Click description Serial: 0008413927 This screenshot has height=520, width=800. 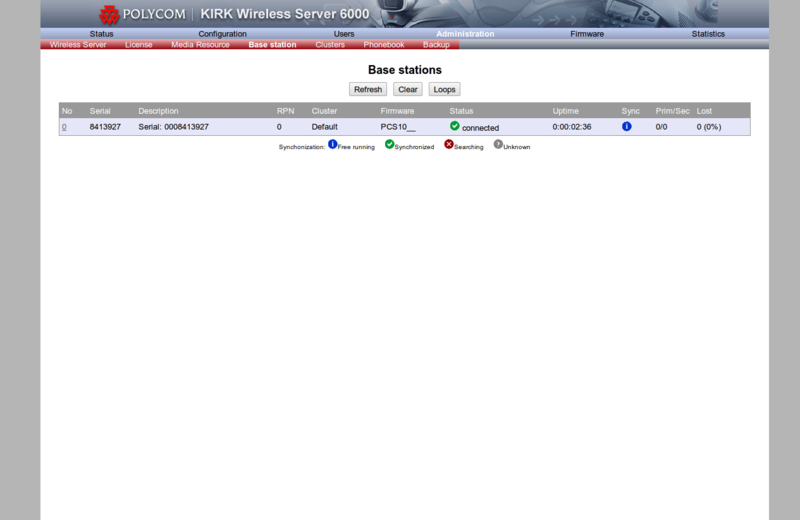tap(173, 127)
